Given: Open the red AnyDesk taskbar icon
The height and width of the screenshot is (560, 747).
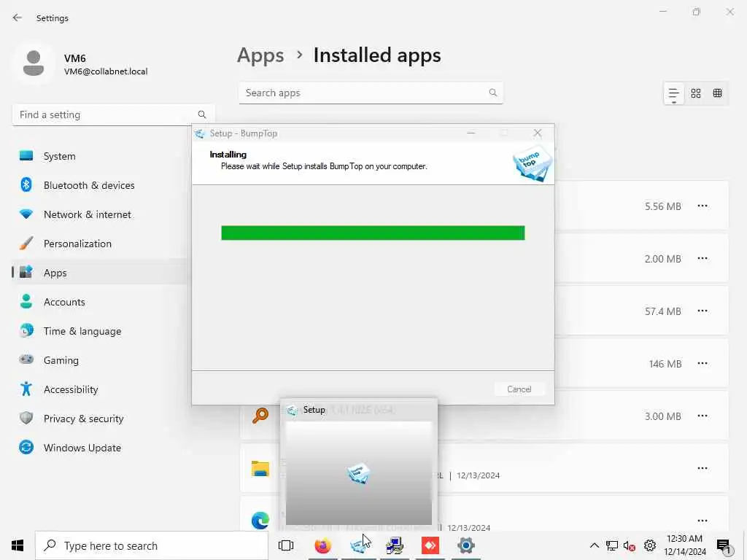Looking at the screenshot, I should click(x=430, y=545).
